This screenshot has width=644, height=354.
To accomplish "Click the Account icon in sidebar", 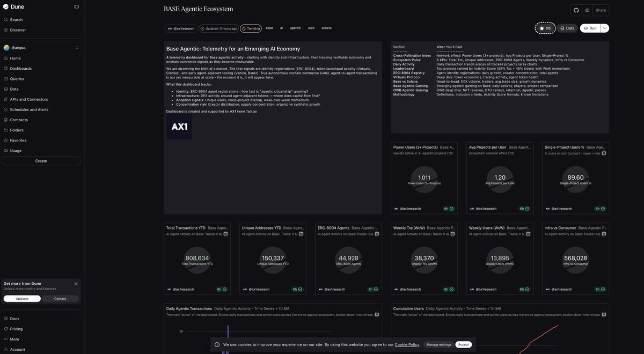I will (6, 349).
